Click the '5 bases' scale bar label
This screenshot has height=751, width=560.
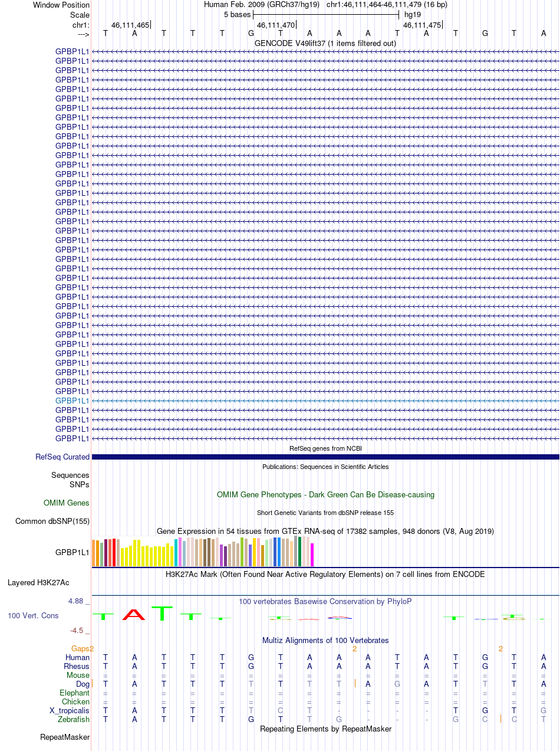pyautogui.click(x=237, y=15)
